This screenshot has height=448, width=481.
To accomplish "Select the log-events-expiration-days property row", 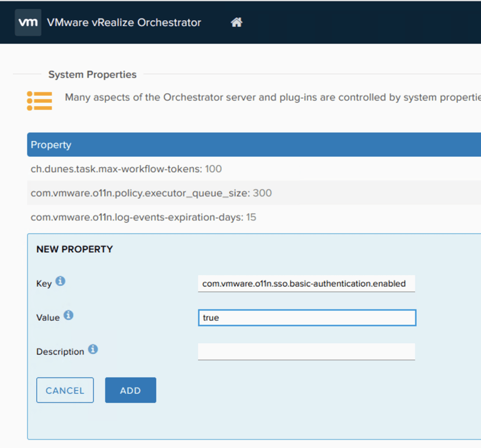I will (254, 217).
